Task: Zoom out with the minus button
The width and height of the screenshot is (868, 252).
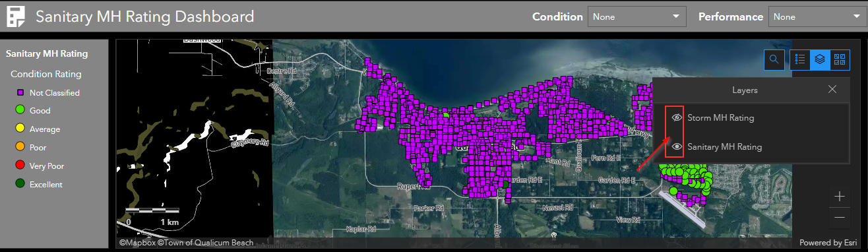Action: pos(839,217)
